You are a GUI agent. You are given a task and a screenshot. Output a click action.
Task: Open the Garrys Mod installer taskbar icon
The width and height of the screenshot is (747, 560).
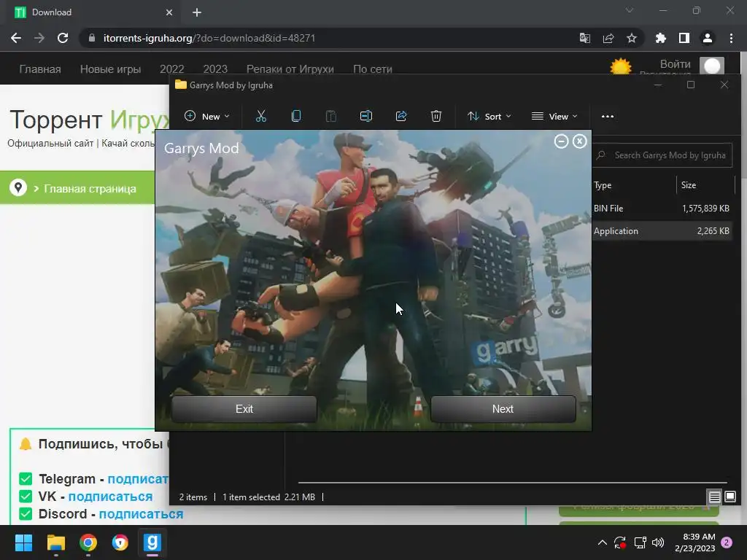click(152, 542)
